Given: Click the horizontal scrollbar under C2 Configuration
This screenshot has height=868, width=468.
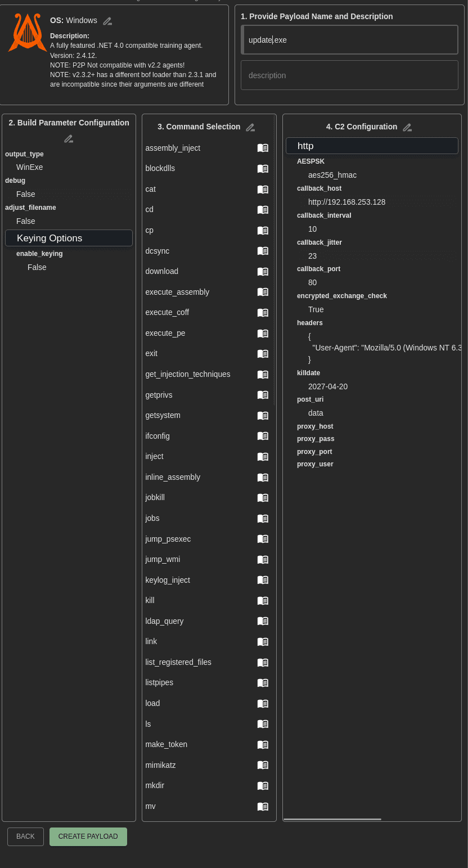Looking at the screenshot, I should (332, 819).
